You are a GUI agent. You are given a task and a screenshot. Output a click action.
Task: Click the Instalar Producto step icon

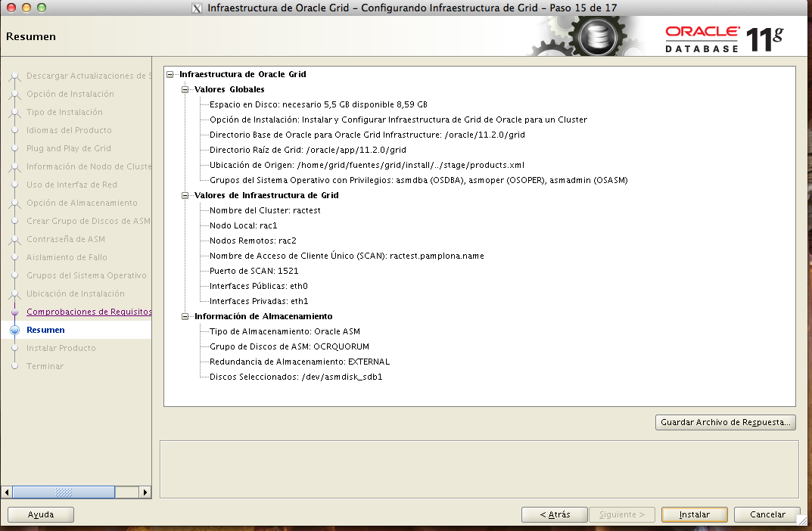[14, 348]
